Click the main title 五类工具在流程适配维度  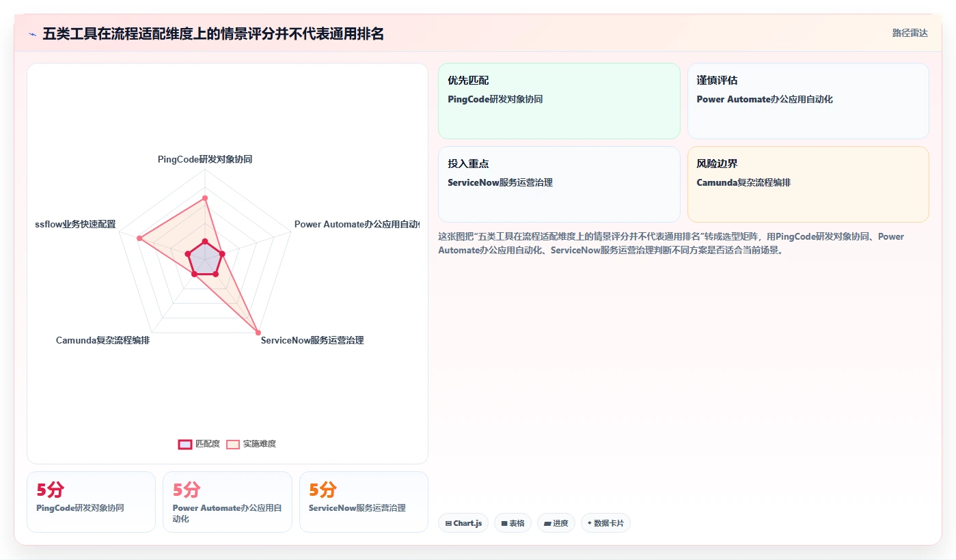tap(213, 33)
